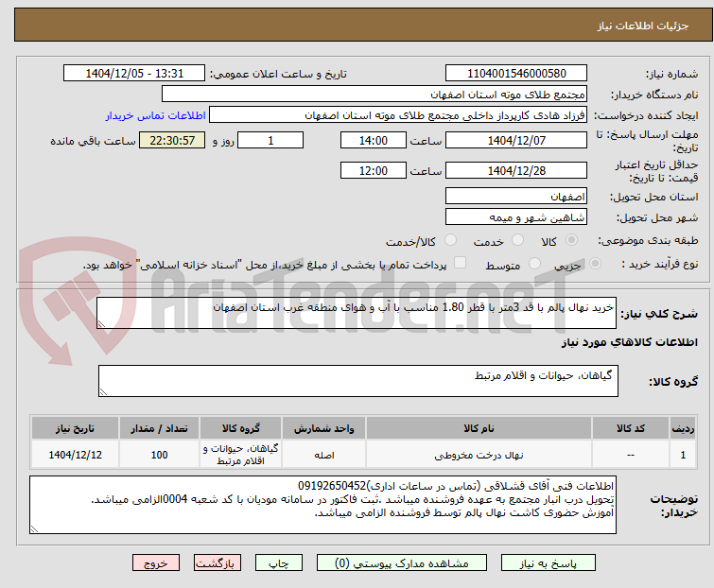Click the ایجاد کننده درخواست field
The width and height of the screenshot is (714, 588).
(x=398, y=115)
